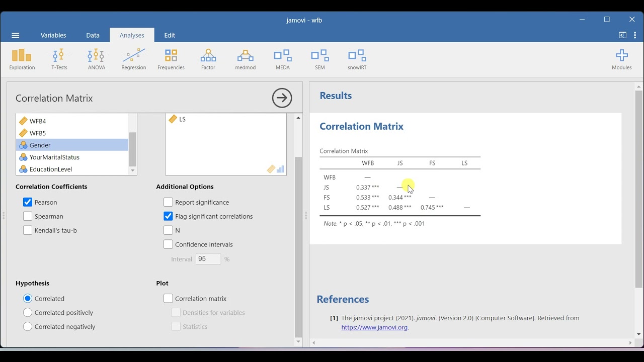Collapse analysis options with the arrow button

click(x=282, y=98)
